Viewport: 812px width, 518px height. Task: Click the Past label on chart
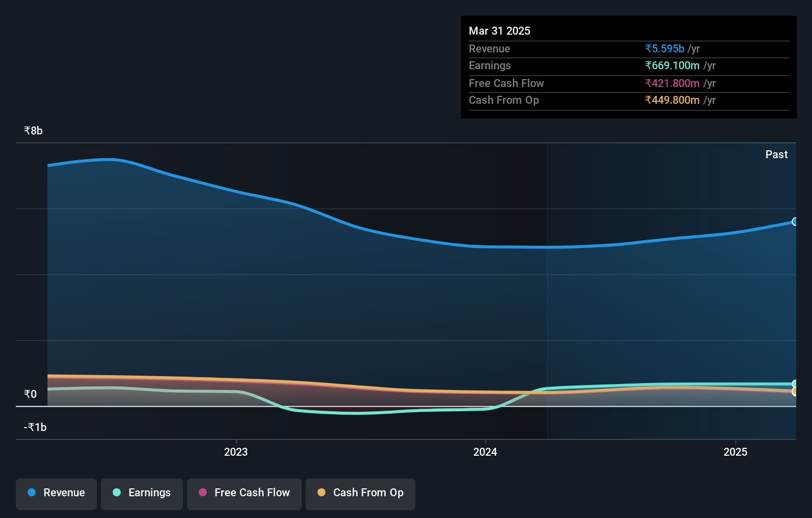[776, 154]
